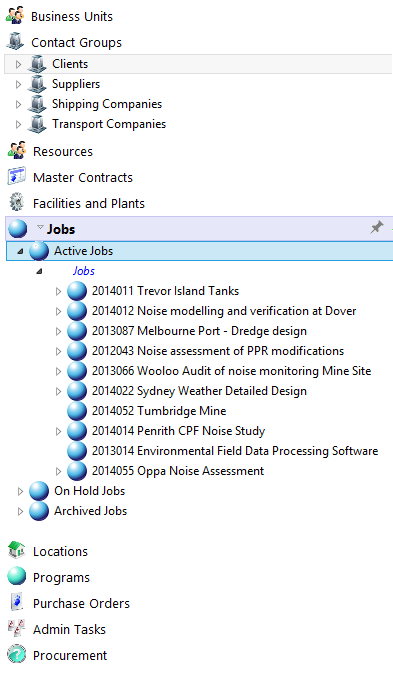Click the sphere icon for Tumbridge Mine
Image resolution: width=393 pixels, height=677 pixels.
click(77, 411)
